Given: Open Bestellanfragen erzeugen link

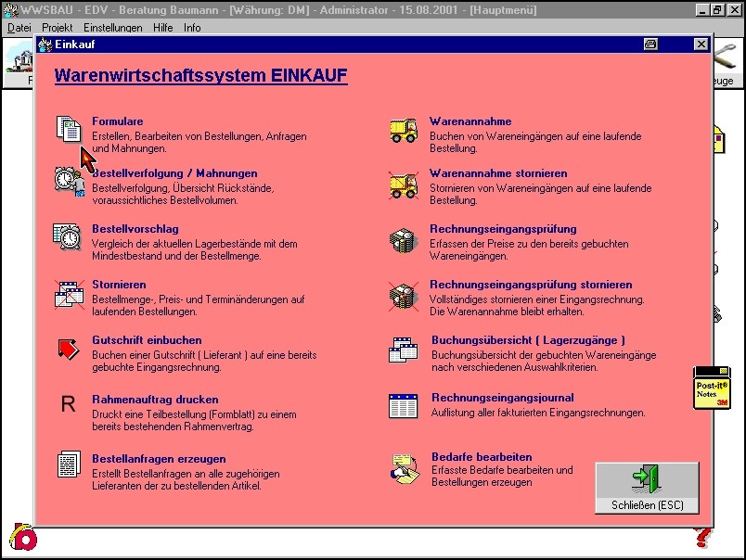Looking at the screenshot, I should pos(159,459).
